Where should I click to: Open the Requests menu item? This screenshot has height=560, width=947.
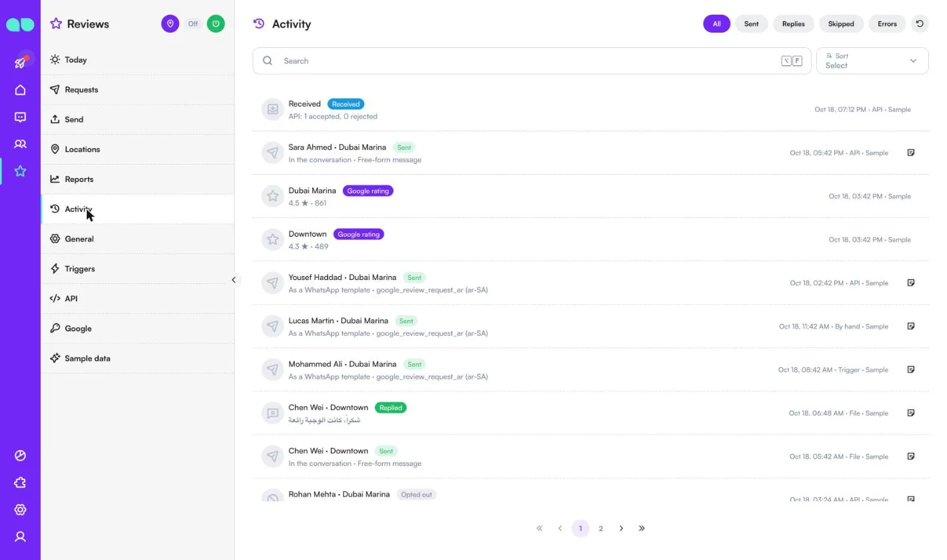[137, 90]
